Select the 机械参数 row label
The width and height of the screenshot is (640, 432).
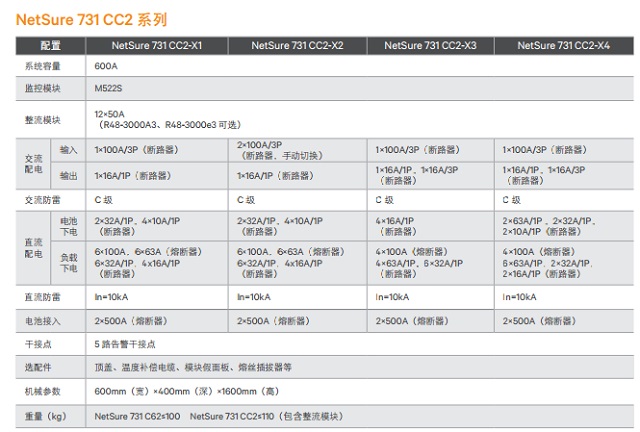[x=42, y=392]
